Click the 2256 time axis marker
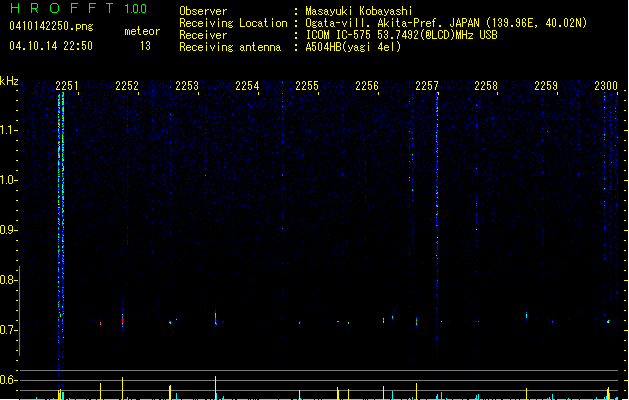 coord(367,86)
